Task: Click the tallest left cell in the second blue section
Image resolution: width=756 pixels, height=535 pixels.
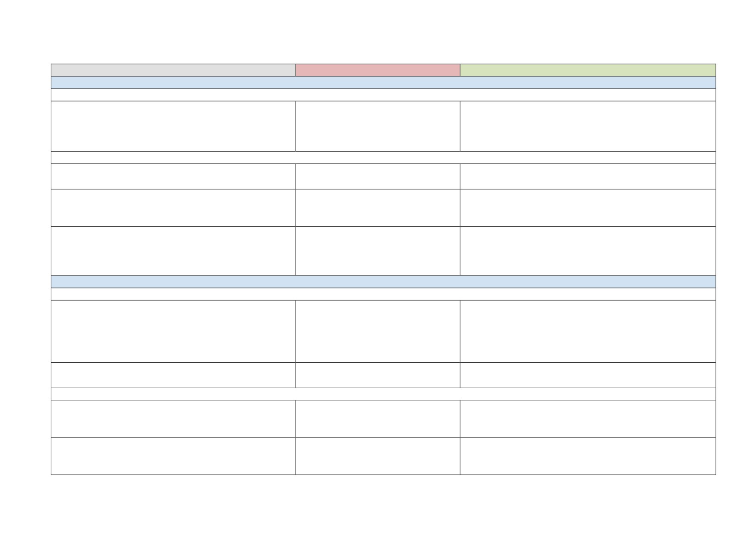Action: tap(173, 331)
